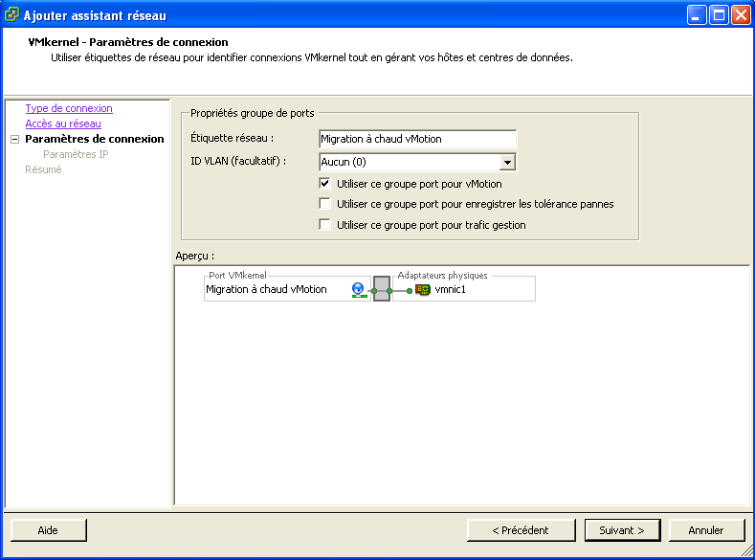Click the Étiquette réseau text field
The image size is (755, 560).
(417, 139)
